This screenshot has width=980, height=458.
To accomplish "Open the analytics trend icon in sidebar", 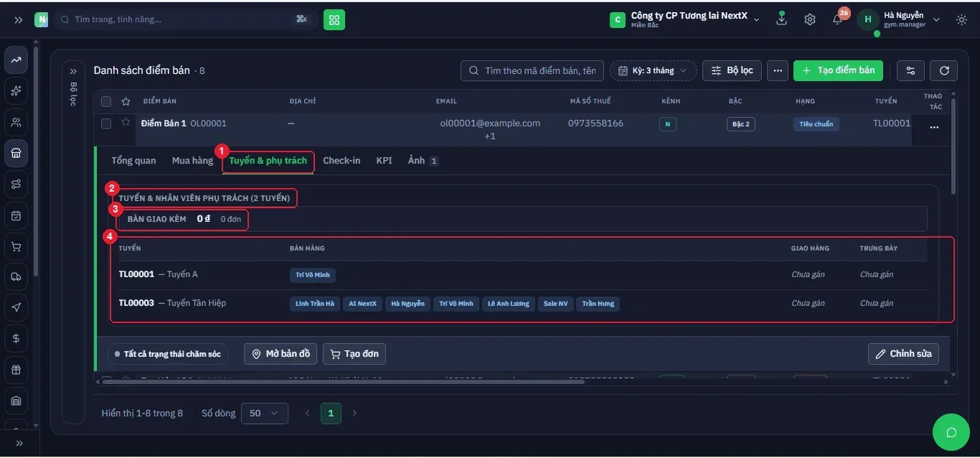I will click(x=17, y=60).
